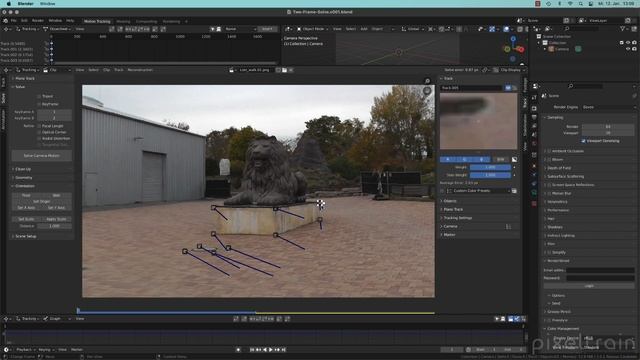Click the Keyframe B value field
The image size is (640, 360).
(54, 118)
